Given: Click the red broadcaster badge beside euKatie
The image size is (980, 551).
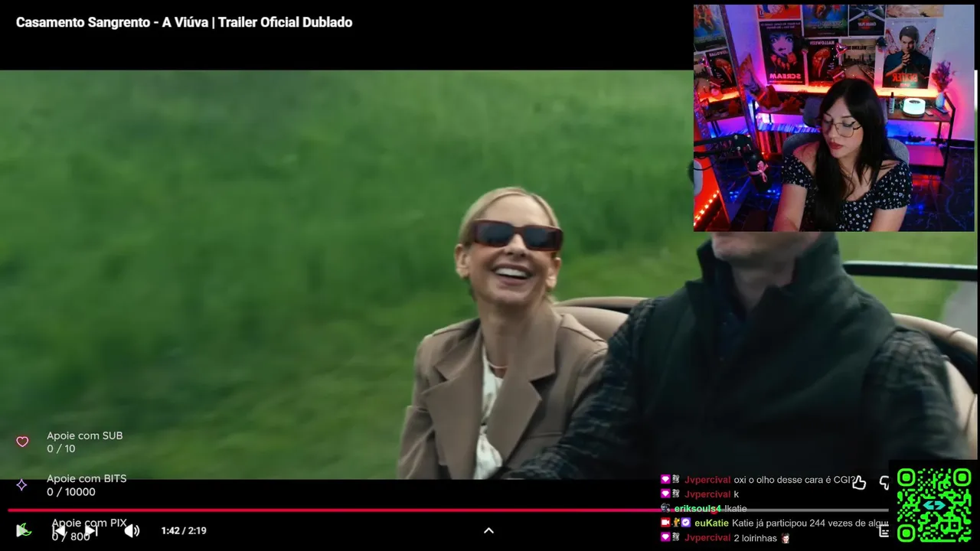Looking at the screenshot, I should (x=665, y=523).
